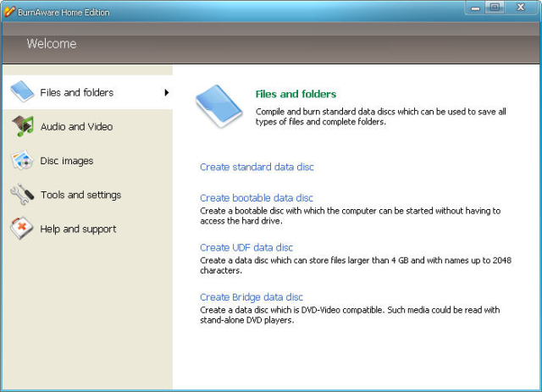Click the first-aid Help and support icon

pos(22,228)
